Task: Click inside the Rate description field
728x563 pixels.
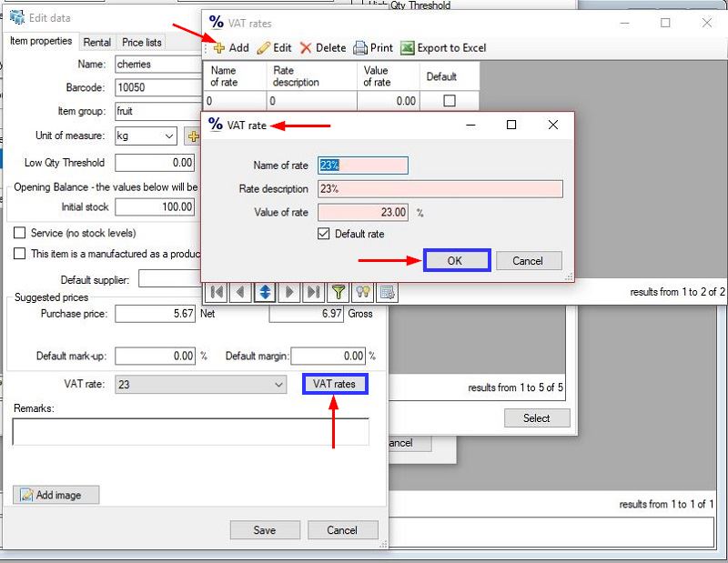Action: pyautogui.click(x=437, y=186)
